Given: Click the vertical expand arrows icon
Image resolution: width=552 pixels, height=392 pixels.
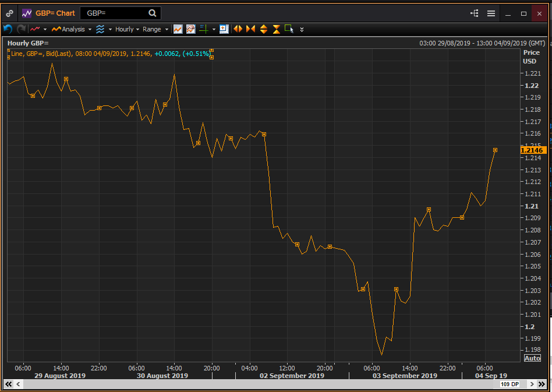Looking at the screenshot, I should tap(264, 29).
